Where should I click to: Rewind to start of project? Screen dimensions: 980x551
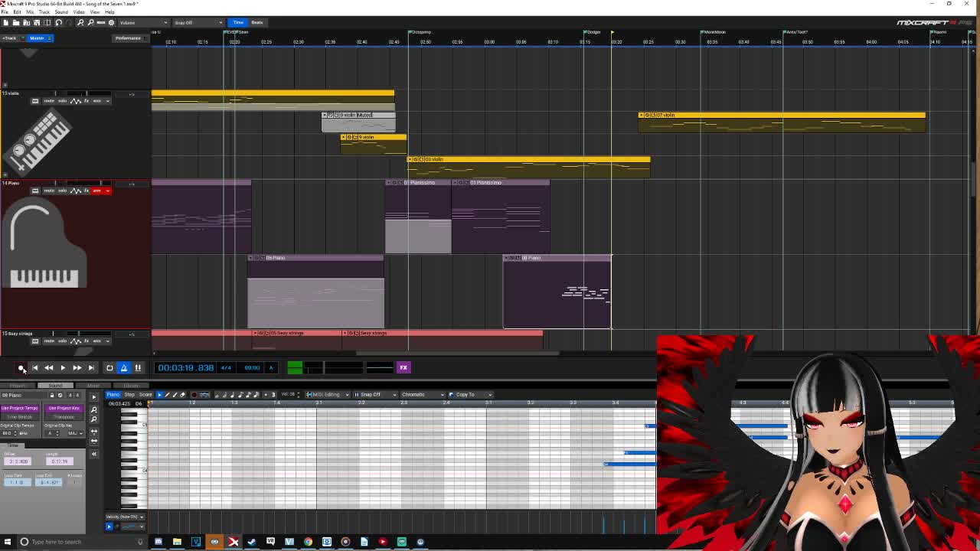tap(34, 368)
